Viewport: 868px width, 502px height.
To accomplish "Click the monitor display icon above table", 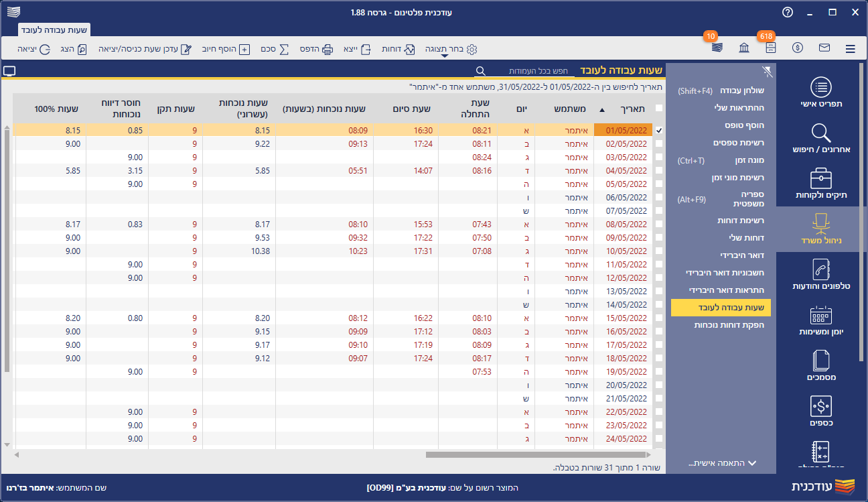I will point(9,70).
